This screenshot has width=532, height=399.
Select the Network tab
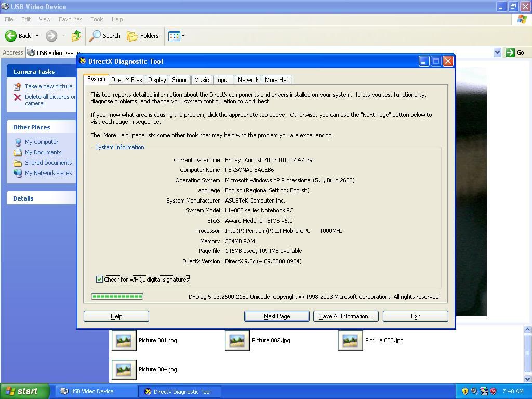[x=248, y=79]
